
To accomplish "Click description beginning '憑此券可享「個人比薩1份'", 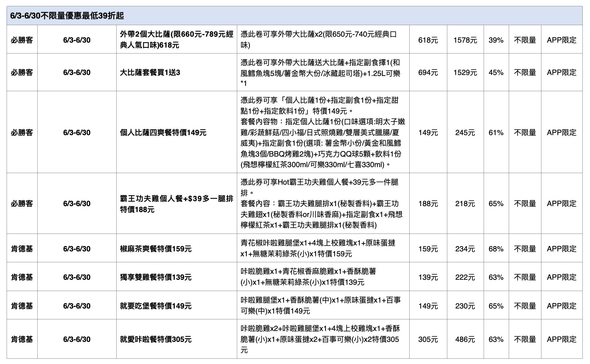I will pyautogui.click(x=323, y=132).
